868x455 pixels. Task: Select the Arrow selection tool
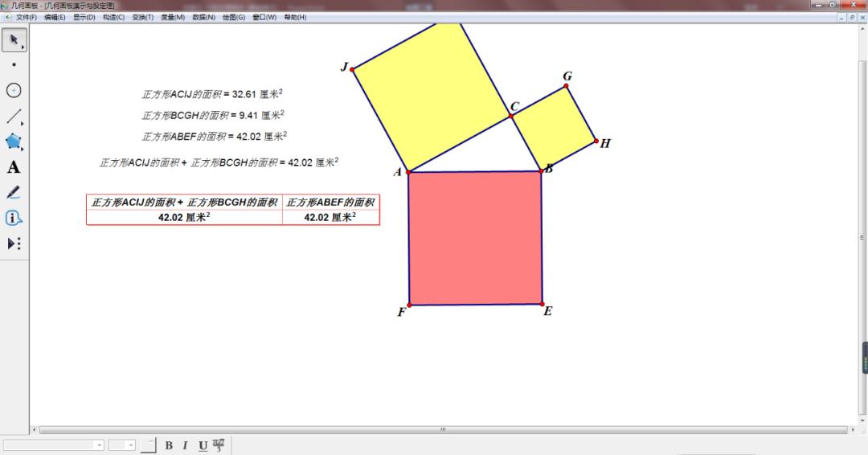point(14,40)
